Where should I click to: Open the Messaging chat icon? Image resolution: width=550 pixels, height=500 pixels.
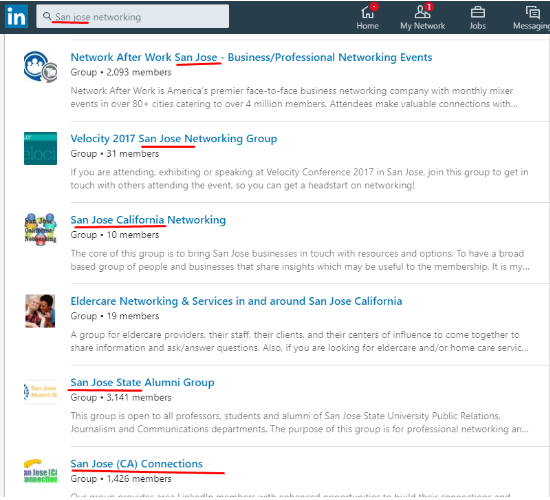pos(533,13)
